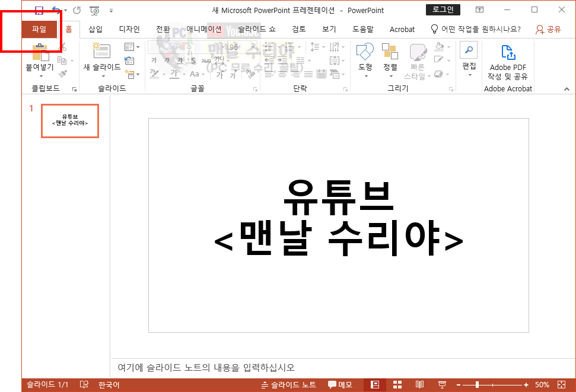Viewport: 576px width, 392px height.
Task: Switch to Normal view in the status bar
Action: coord(375,385)
